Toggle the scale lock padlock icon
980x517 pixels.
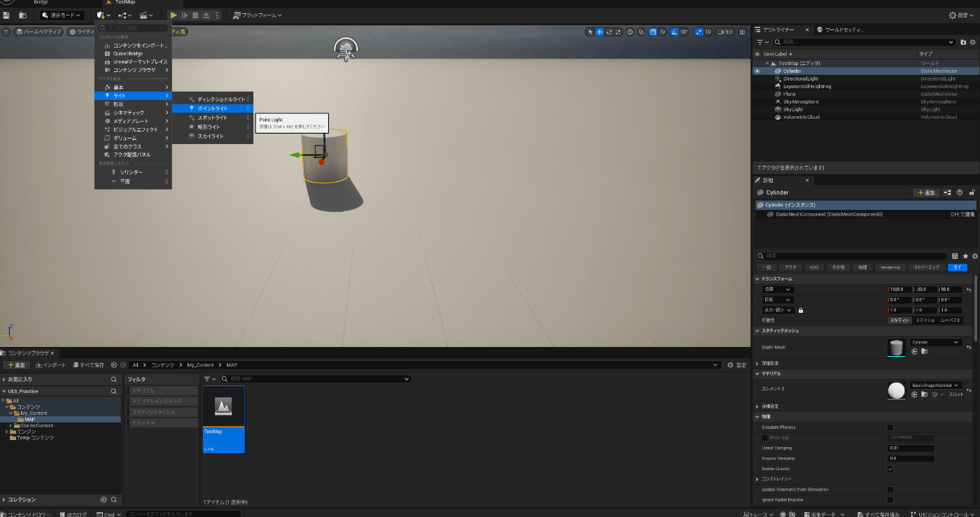tap(801, 310)
